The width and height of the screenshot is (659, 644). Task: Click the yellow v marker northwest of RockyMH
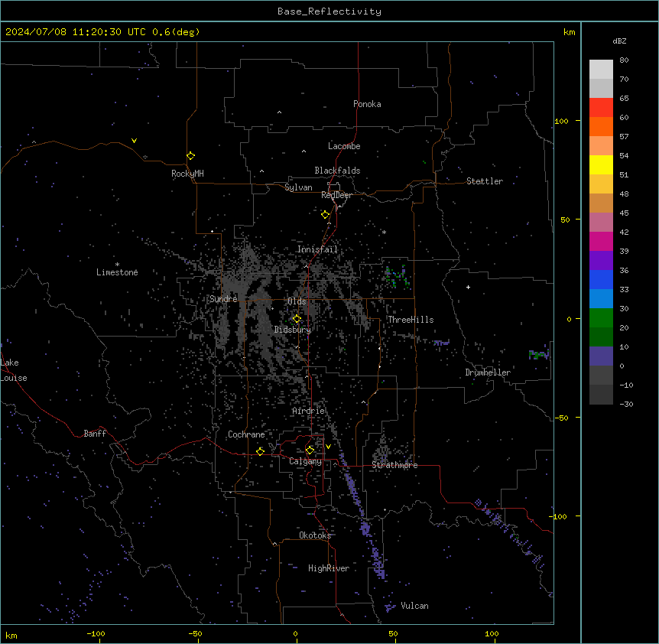click(x=134, y=141)
